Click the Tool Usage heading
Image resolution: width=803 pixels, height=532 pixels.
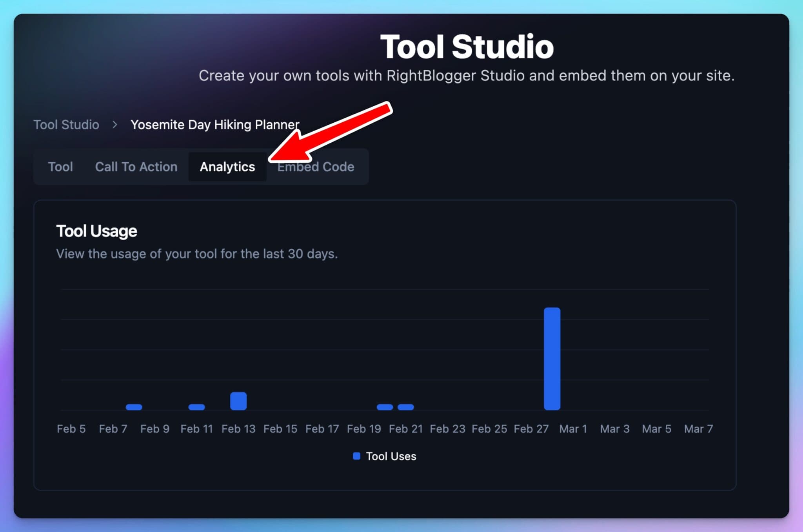tap(96, 231)
